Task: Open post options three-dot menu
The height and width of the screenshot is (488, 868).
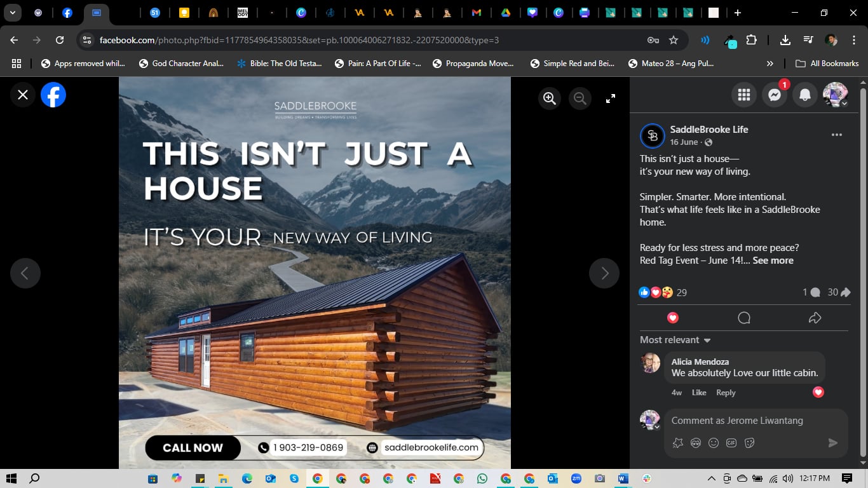Action: point(837,135)
